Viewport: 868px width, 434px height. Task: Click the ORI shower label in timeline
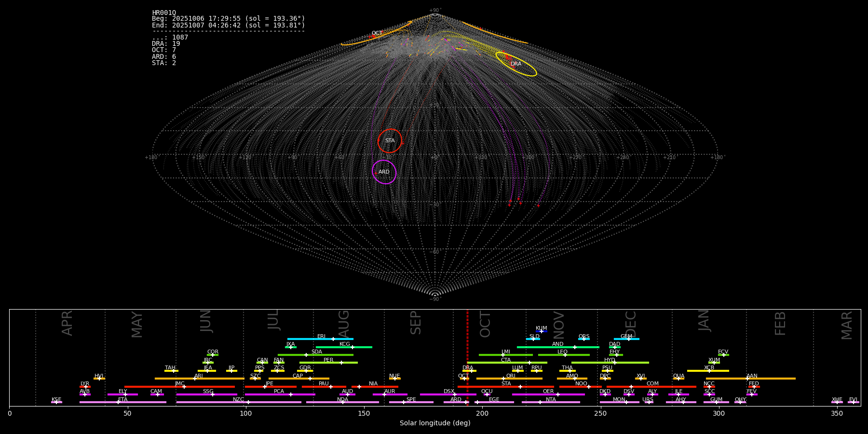[x=511, y=376]
